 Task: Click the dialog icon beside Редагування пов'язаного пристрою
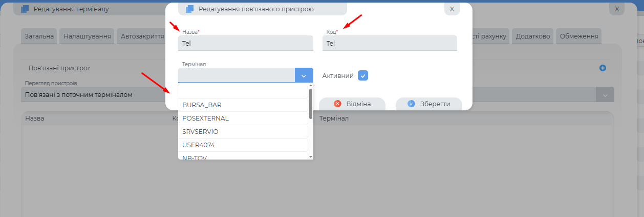tap(190, 9)
